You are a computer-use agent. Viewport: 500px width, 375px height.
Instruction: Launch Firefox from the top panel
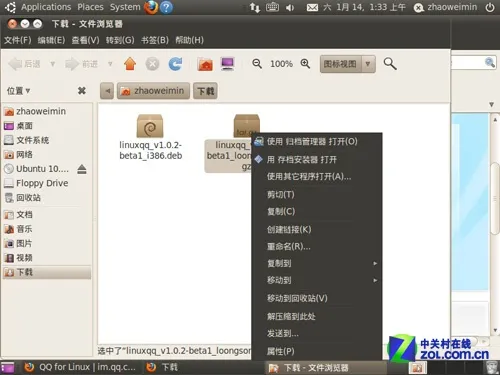[x=151, y=7]
